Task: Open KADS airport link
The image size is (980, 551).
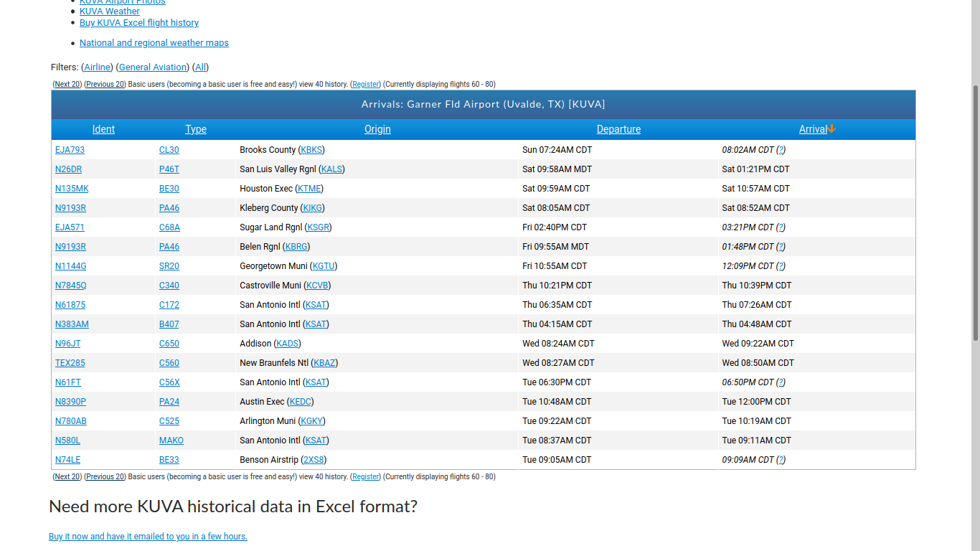Action: click(287, 344)
